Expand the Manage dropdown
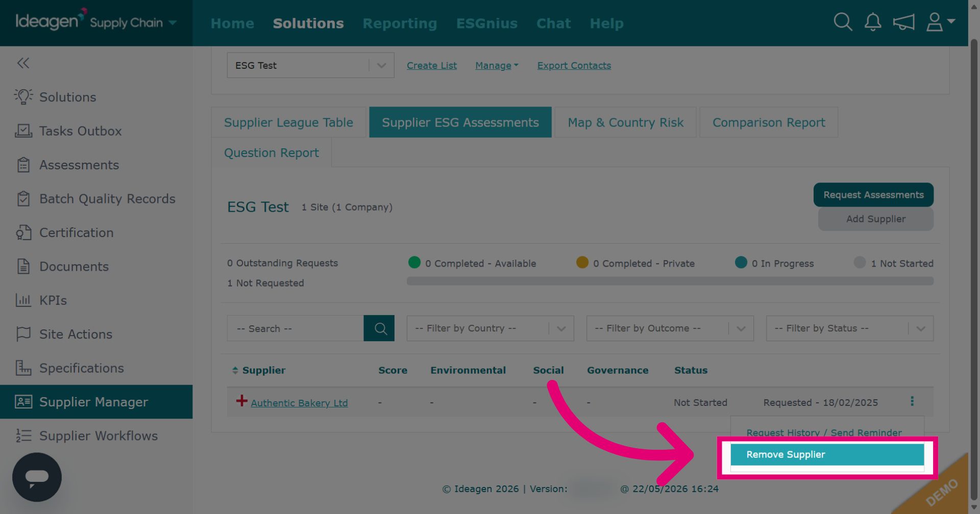Viewport: 980px width, 514px height. [497, 65]
